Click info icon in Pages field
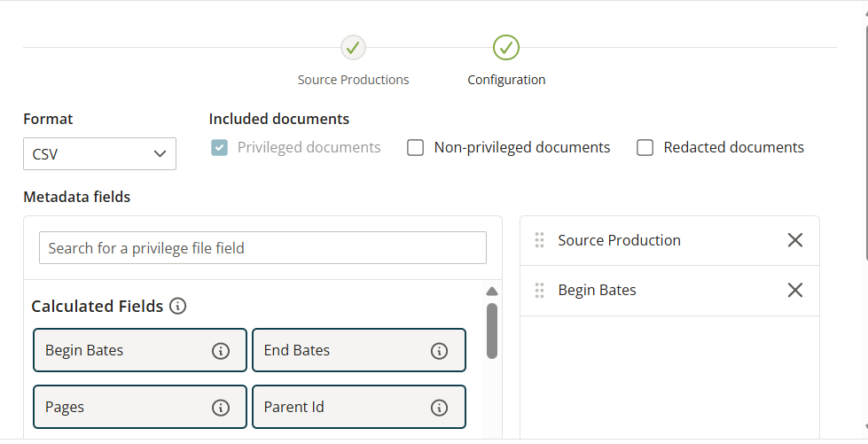Screen dimensions: 868x444 [x=221, y=408]
